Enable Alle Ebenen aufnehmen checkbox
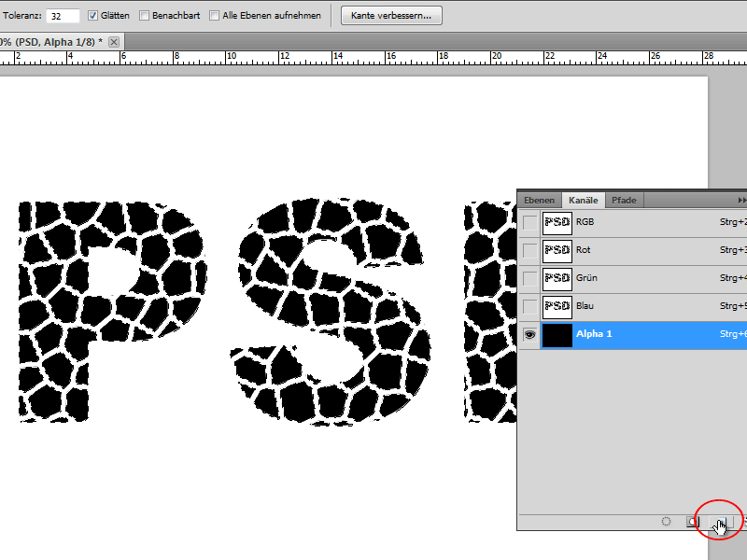Image resolution: width=747 pixels, height=560 pixels. 215,16
